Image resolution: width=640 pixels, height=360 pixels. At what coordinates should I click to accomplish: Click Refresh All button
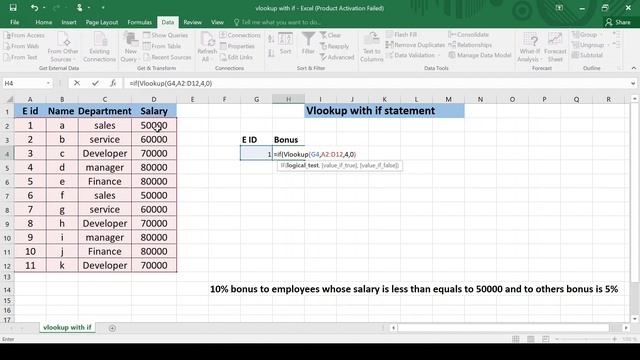(x=207, y=47)
